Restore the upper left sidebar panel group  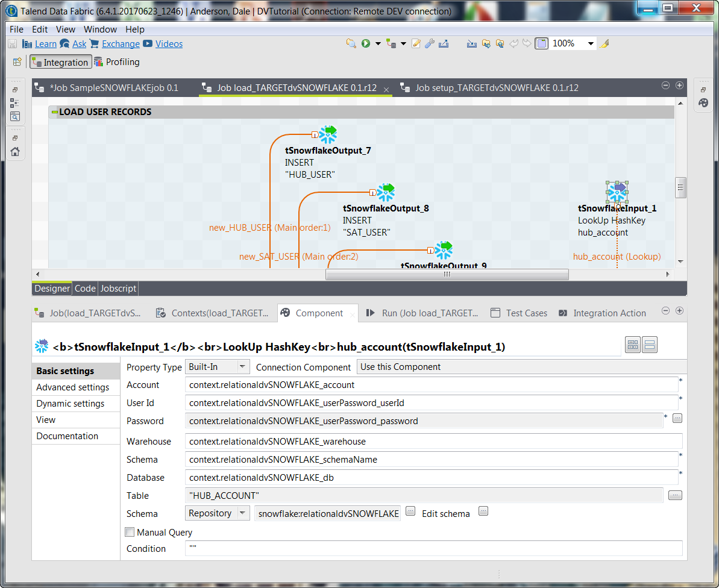pyautogui.click(x=15, y=90)
